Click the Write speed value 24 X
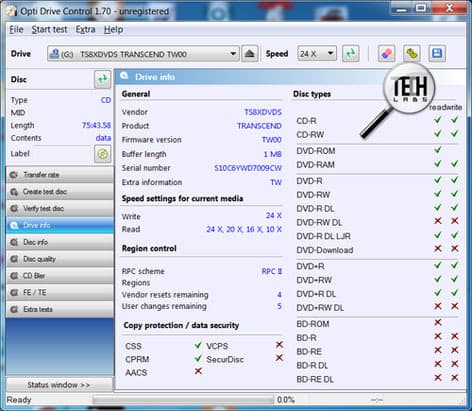 [274, 216]
